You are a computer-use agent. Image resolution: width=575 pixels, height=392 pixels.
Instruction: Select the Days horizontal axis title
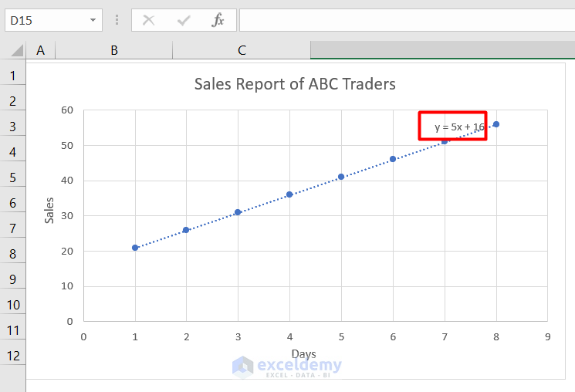click(303, 354)
